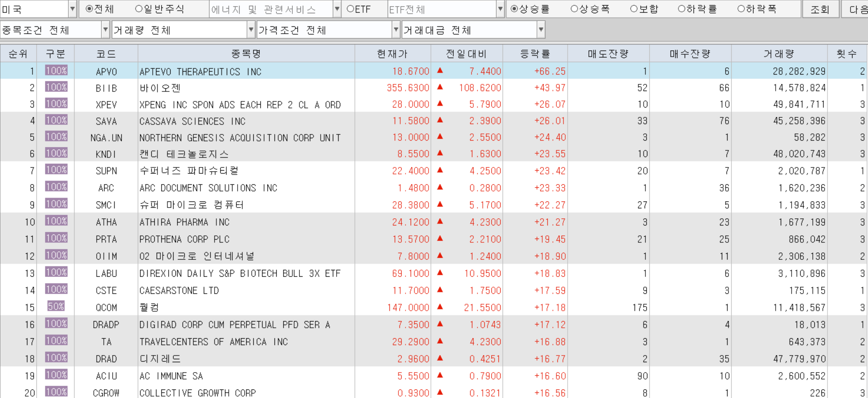Click the OIIM code cell
Screen dimensions: 868x398
pyautogui.click(x=106, y=257)
